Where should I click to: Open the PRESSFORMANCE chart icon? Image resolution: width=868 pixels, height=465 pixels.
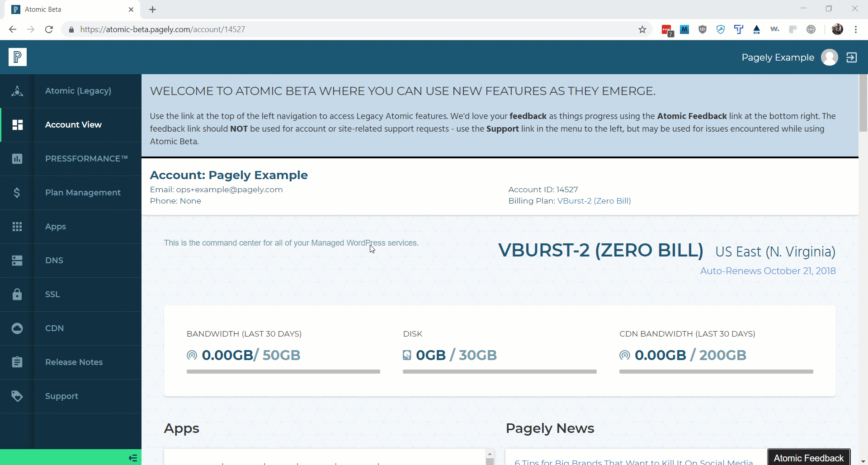coord(17,159)
